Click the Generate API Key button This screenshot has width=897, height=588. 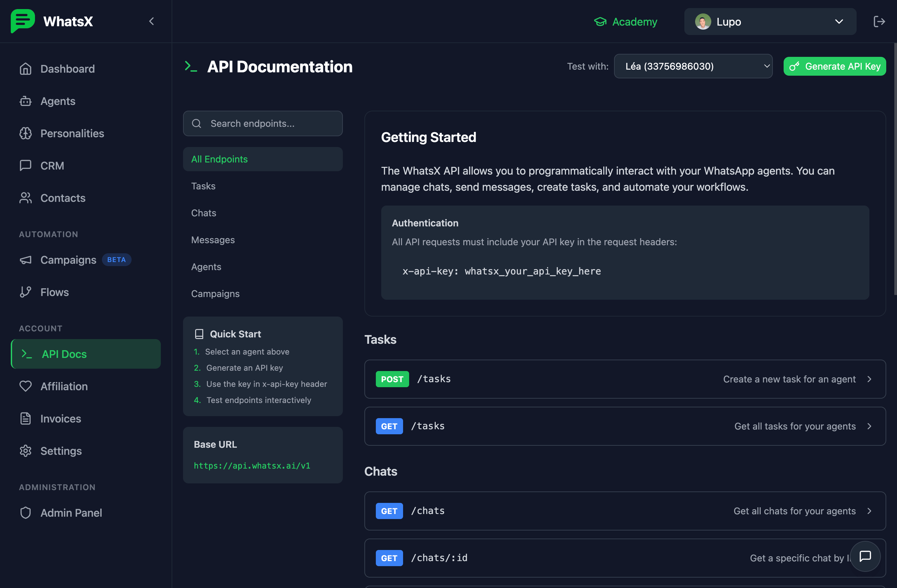point(834,66)
